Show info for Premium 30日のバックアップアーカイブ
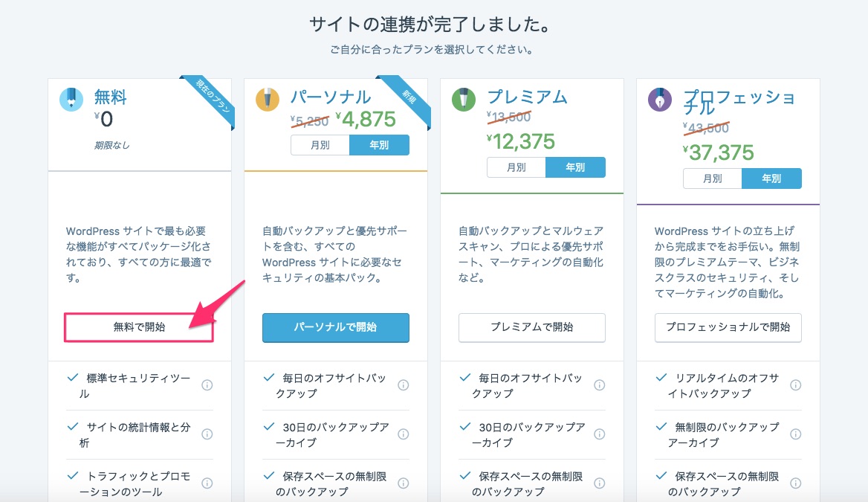Image resolution: width=868 pixels, height=502 pixels. click(x=600, y=434)
